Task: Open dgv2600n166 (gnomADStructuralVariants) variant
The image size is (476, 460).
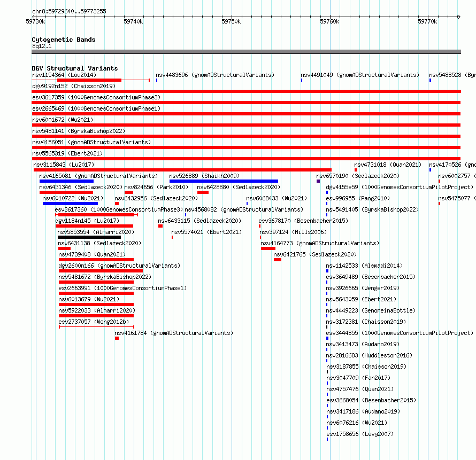Action: (x=119, y=266)
